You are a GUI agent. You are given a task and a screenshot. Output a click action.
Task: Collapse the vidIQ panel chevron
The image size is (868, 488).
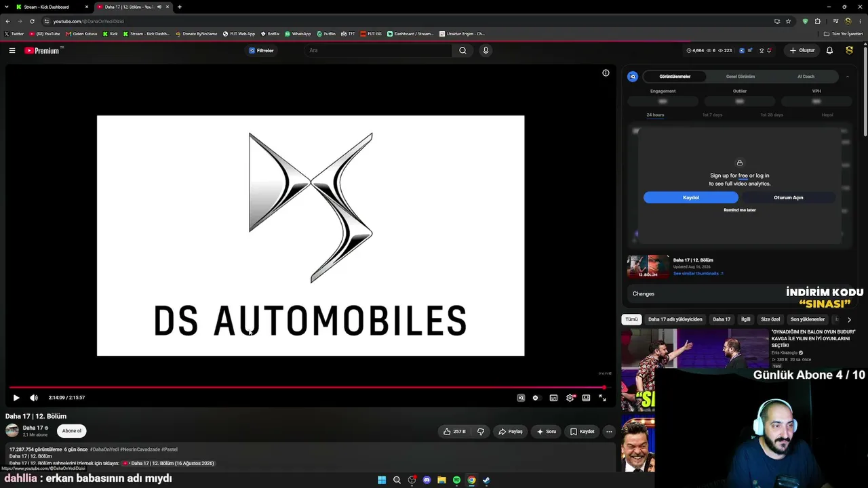tap(847, 77)
